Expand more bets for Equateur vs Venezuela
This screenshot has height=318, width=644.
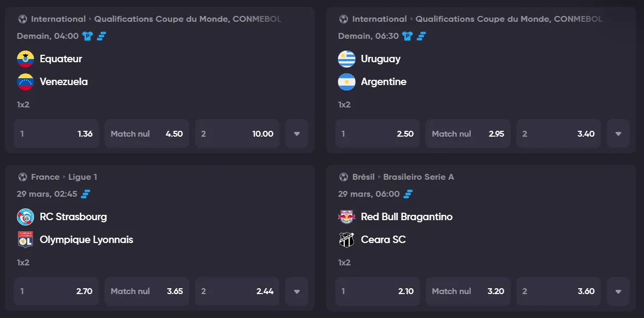pos(296,133)
